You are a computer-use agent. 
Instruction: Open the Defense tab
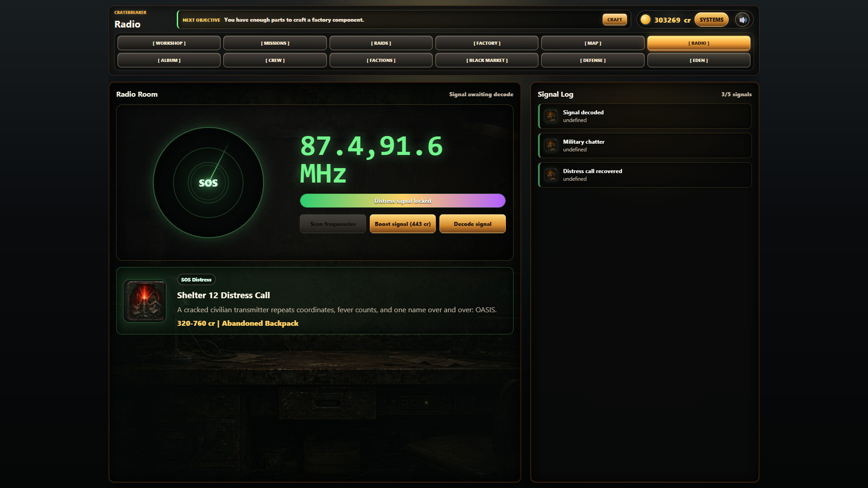(593, 61)
